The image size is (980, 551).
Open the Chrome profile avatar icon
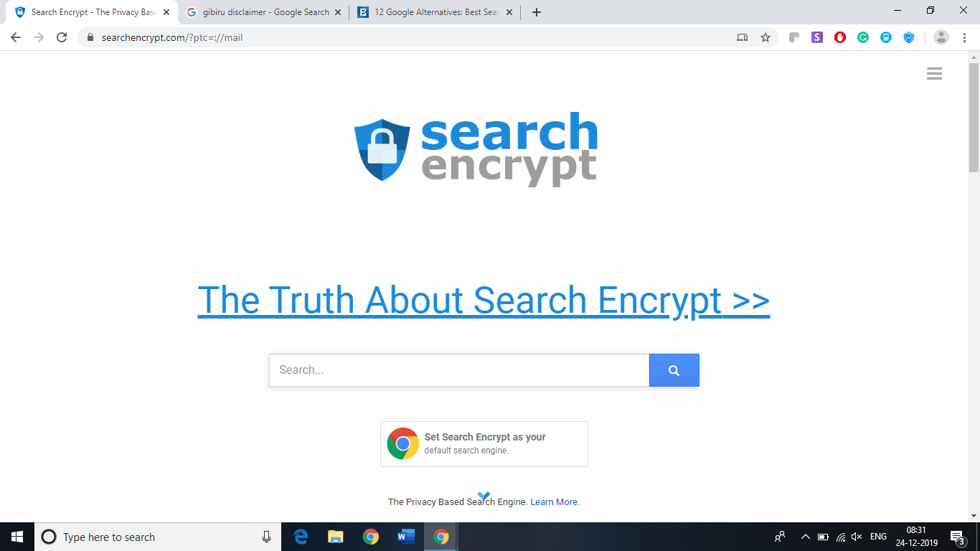(941, 37)
